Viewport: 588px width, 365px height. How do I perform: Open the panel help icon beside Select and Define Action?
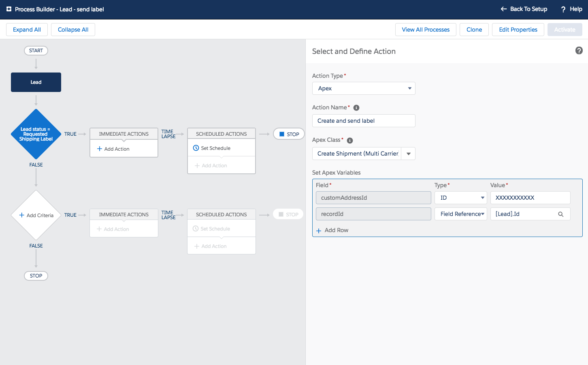tap(579, 51)
